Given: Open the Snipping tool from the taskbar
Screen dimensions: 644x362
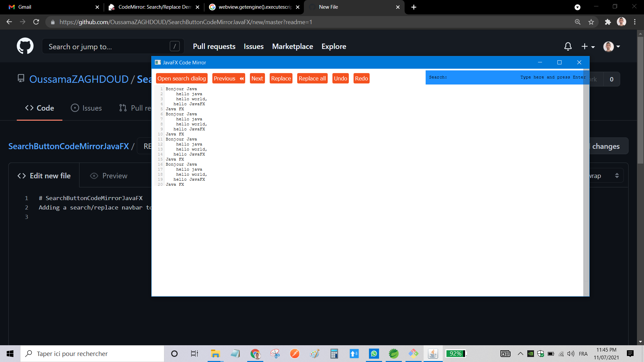Looking at the screenshot, I should click(x=275, y=353).
